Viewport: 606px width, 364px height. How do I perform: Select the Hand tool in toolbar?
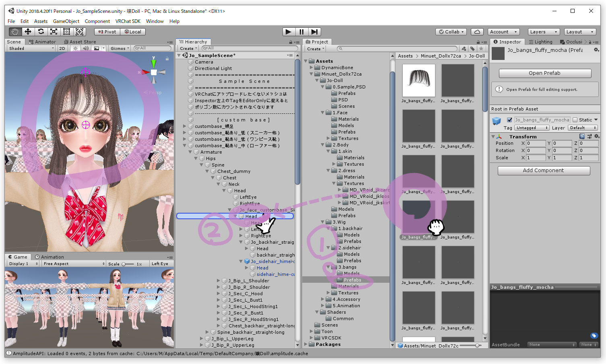tap(15, 31)
